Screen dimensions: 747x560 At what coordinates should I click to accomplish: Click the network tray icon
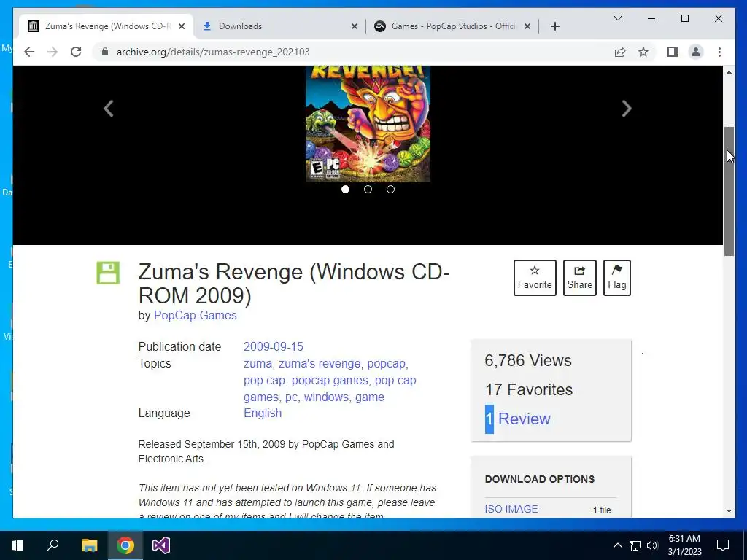pos(635,545)
